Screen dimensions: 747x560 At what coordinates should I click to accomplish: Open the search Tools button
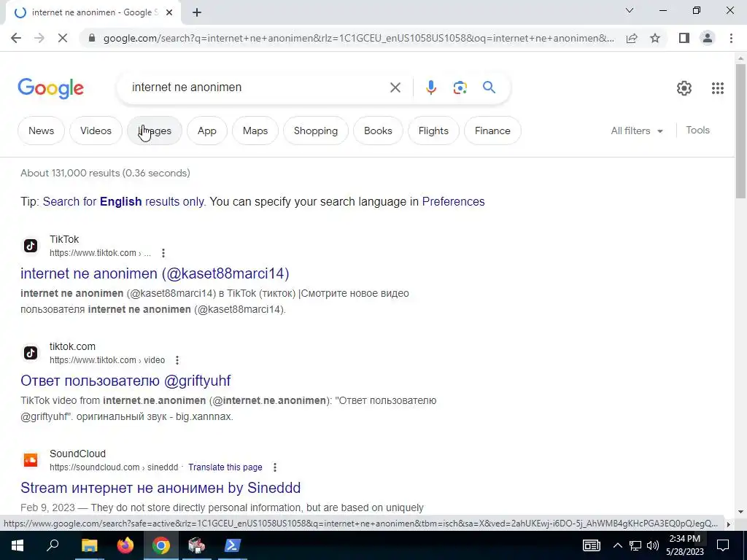[x=698, y=130]
